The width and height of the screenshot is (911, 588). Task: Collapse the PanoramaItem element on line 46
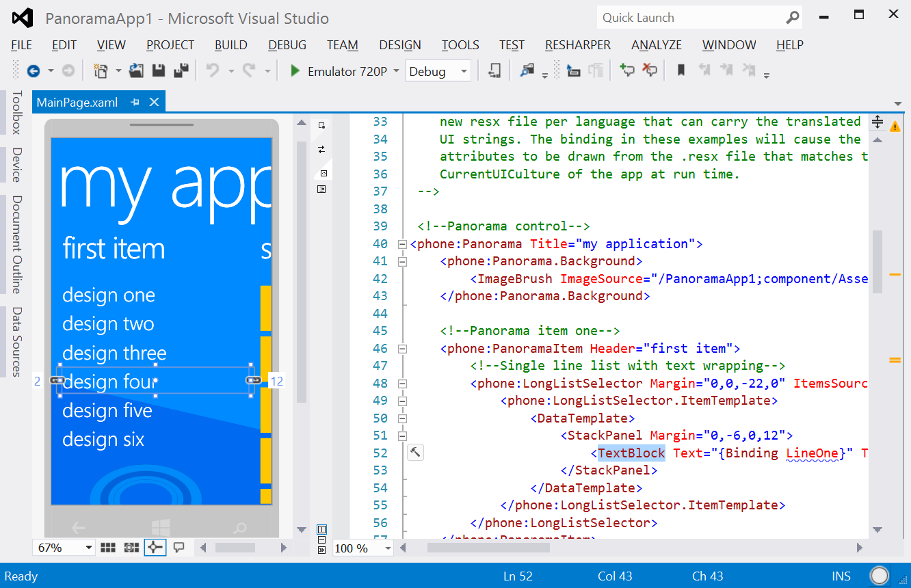[402, 349]
